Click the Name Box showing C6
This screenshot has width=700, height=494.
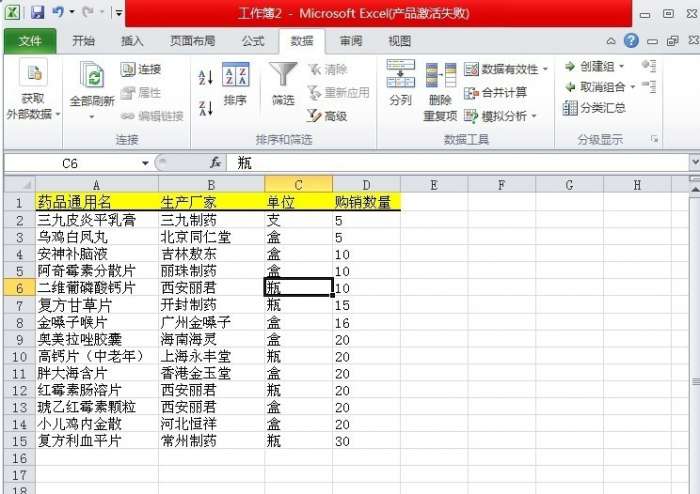(71, 163)
